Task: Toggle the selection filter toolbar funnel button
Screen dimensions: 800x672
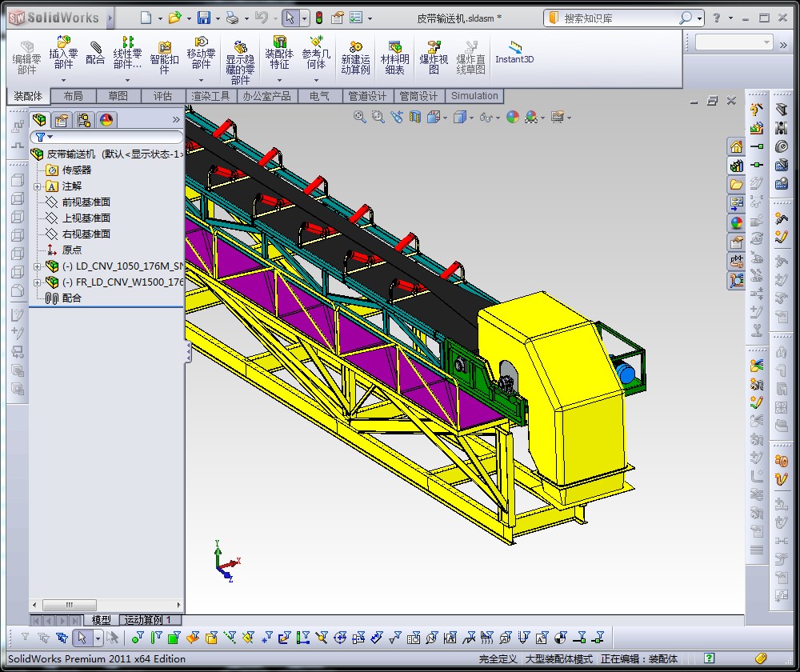Action: (x=25, y=638)
